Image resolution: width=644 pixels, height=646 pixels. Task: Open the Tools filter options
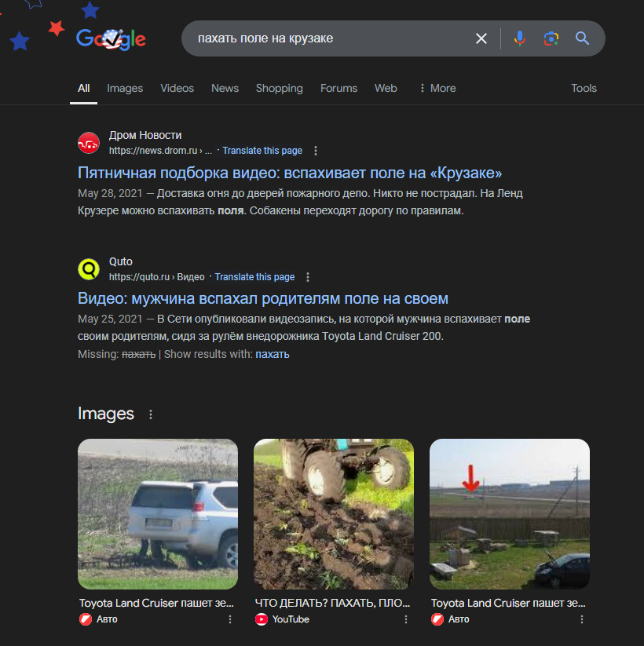point(584,88)
